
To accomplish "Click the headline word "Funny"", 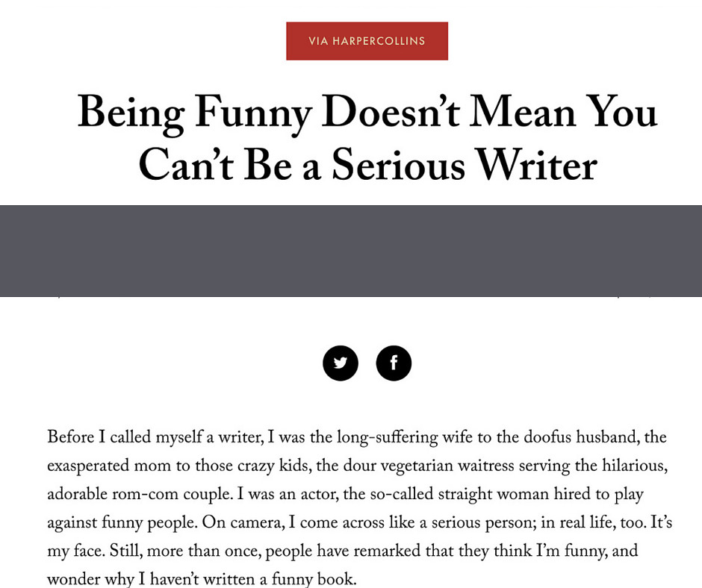I will click(x=253, y=113).
